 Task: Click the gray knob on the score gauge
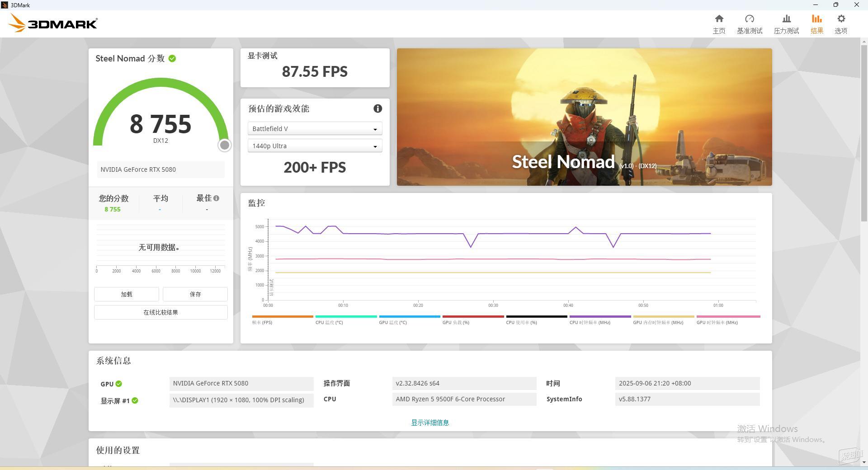tap(225, 145)
